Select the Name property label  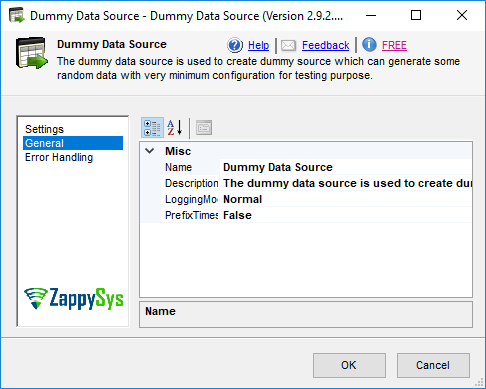pos(190,167)
